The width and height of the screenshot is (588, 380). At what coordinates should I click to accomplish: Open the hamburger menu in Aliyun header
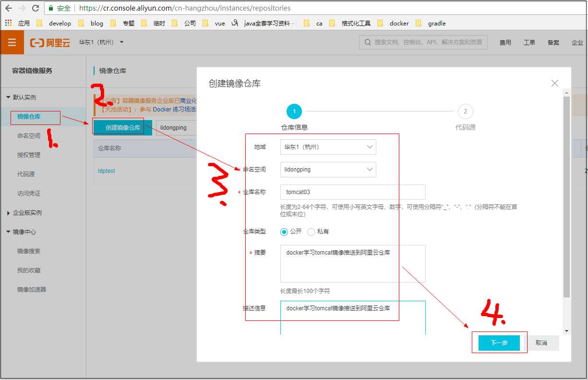click(12, 42)
